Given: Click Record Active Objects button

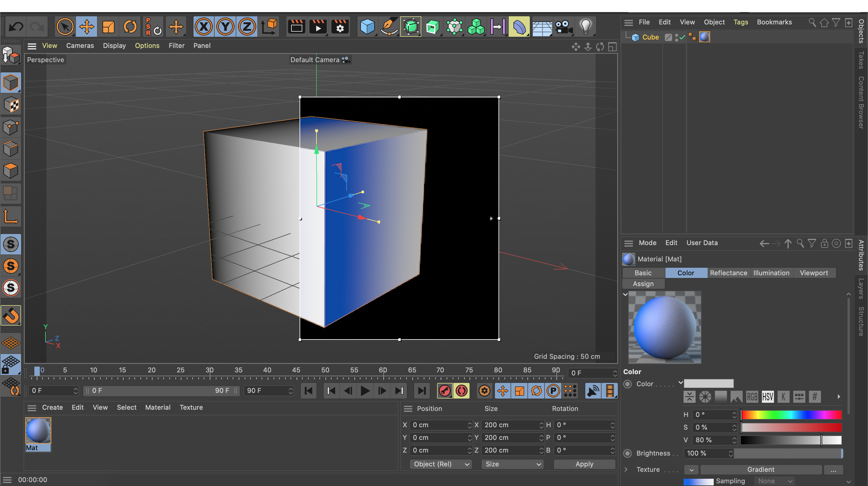Looking at the screenshot, I should tap(445, 391).
